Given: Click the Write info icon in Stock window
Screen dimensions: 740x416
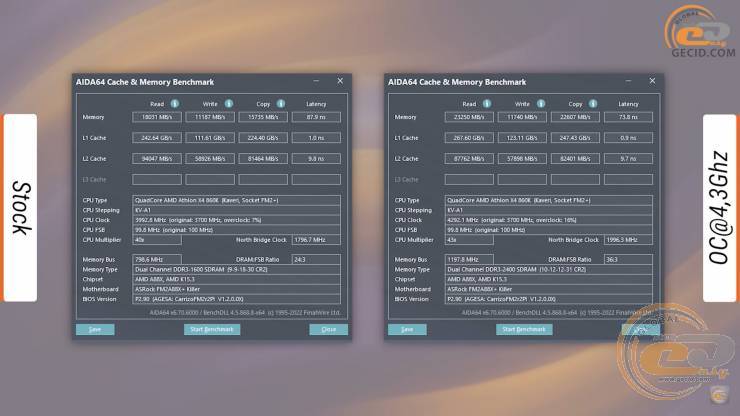Looking at the screenshot, I should [229, 103].
